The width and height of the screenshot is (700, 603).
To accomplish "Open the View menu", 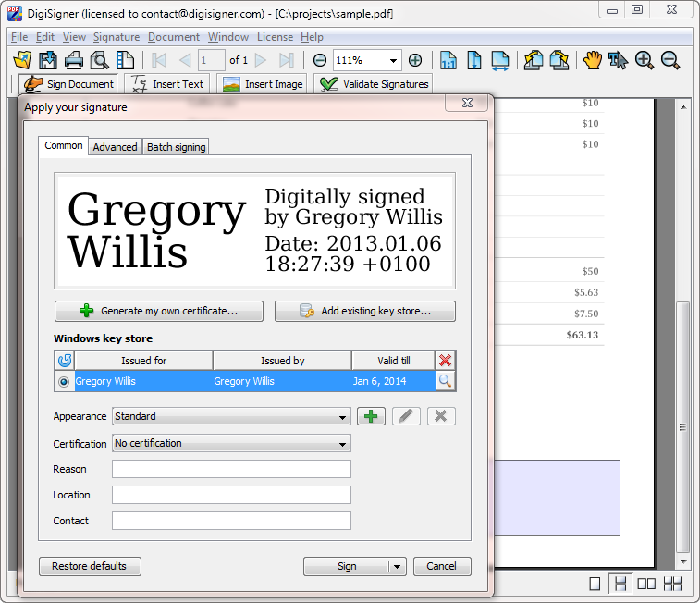I will coord(74,37).
